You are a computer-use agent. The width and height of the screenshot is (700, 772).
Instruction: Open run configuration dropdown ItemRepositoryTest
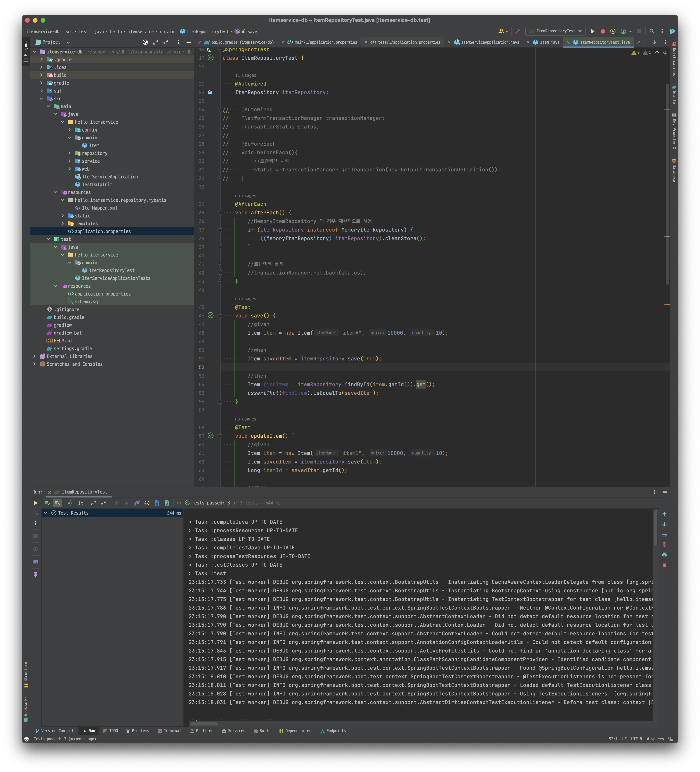pyautogui.click(x=555, y=31)
